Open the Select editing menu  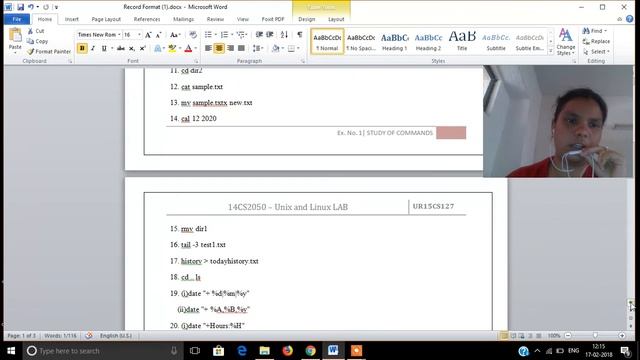[x=596, y=51]
